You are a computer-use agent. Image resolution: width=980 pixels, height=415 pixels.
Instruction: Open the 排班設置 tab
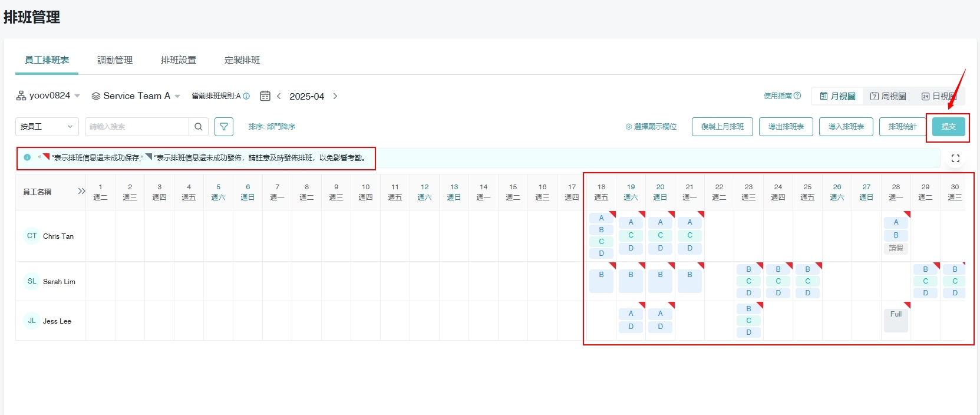click(x=179, y=60)
